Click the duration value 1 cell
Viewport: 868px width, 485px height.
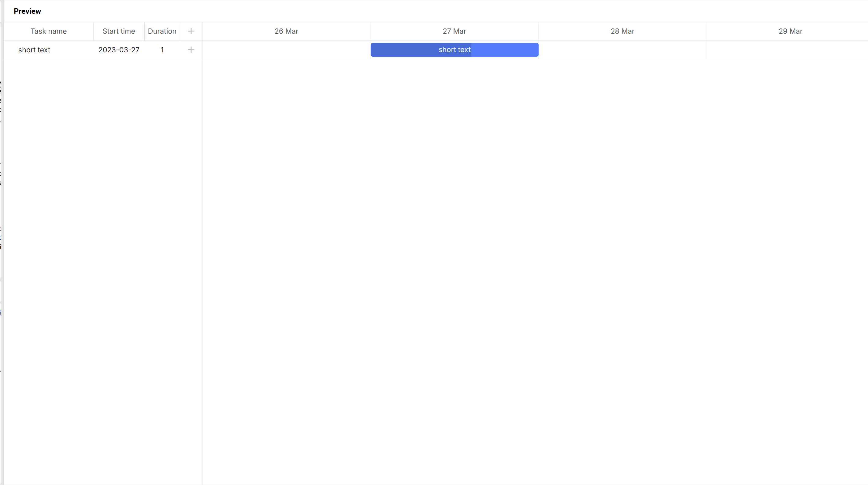pos(162,50)
